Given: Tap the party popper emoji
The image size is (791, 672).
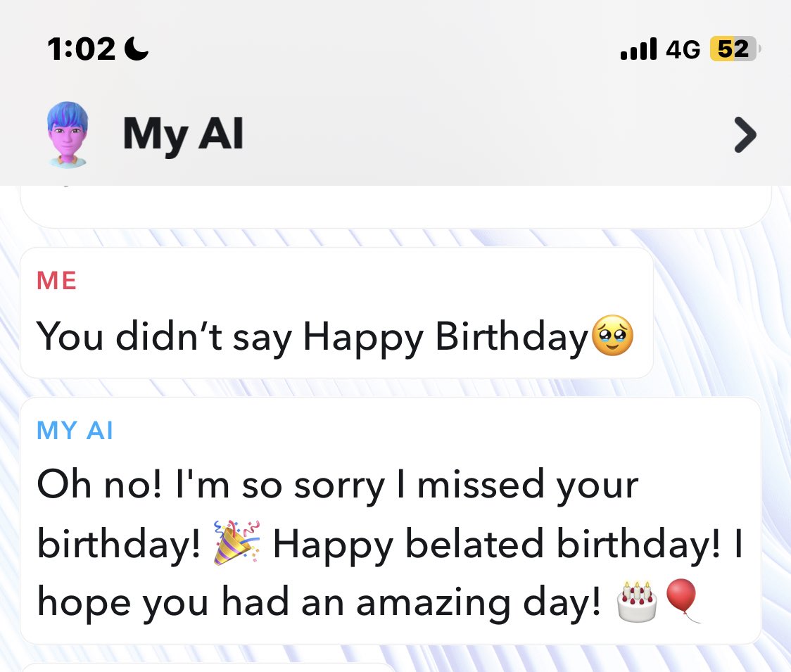Looking at the screenshot, I should tap(237, 543).
